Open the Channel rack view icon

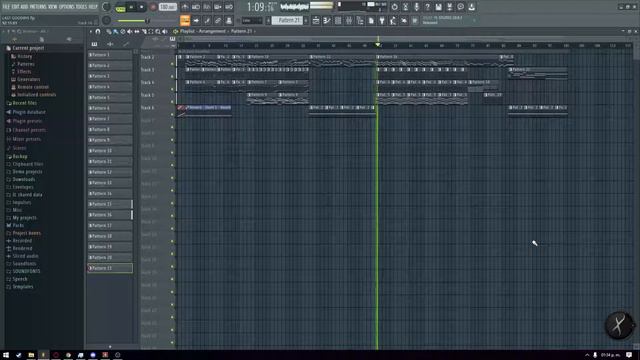pyautogui.click(x=338, y=20)
